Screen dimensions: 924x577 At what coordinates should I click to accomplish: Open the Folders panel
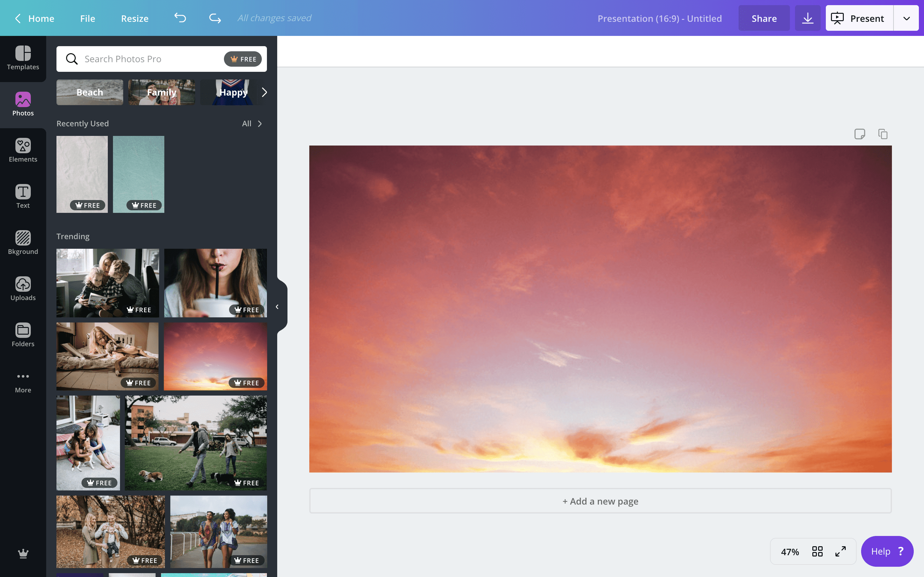coord(23,335)
